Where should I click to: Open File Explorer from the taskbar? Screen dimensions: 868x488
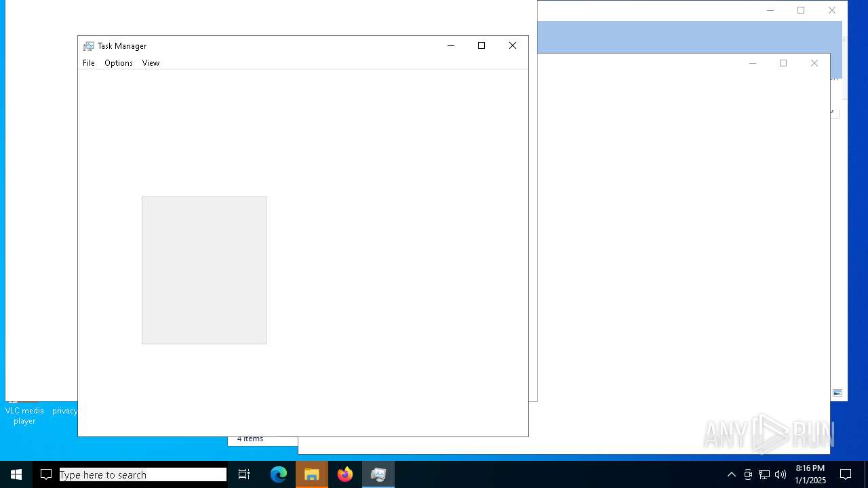coord(312,474)
